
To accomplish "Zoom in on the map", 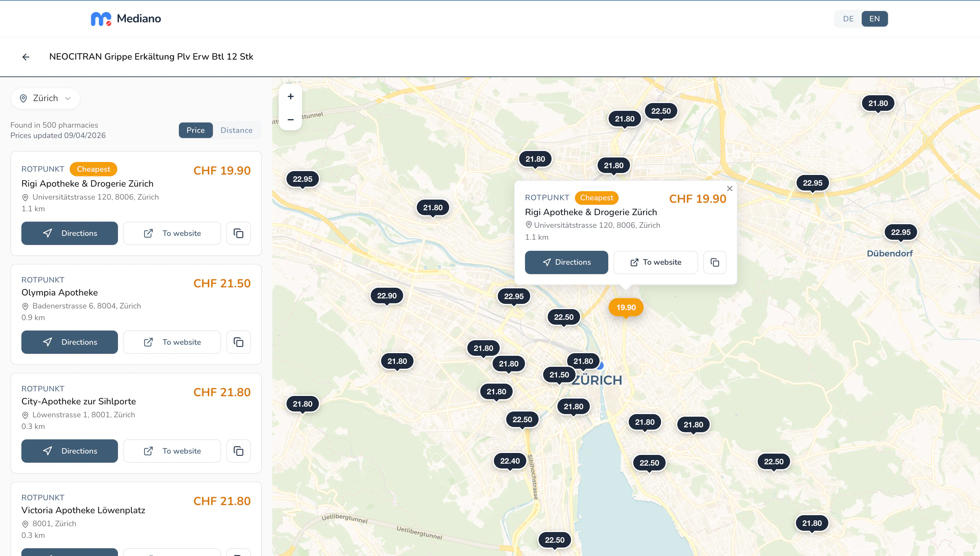I will tap(291, 96).
